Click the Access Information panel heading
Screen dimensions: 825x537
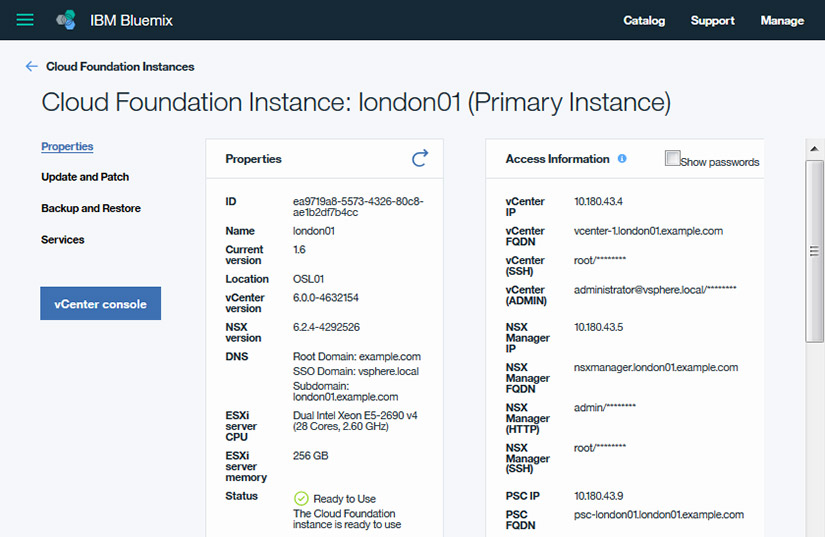click(557, 159)
